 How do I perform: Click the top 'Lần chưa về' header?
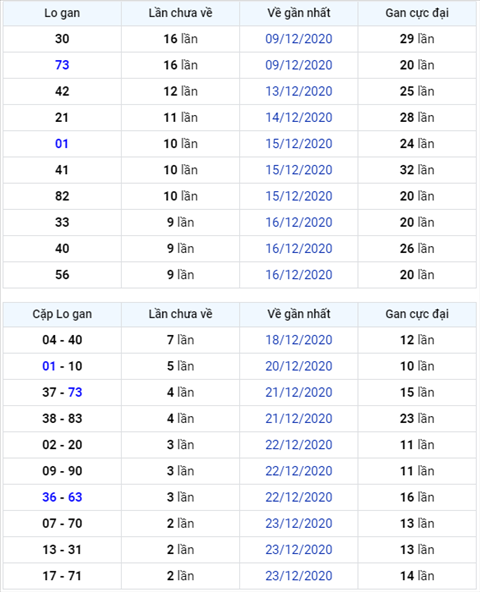pos(181,13)
